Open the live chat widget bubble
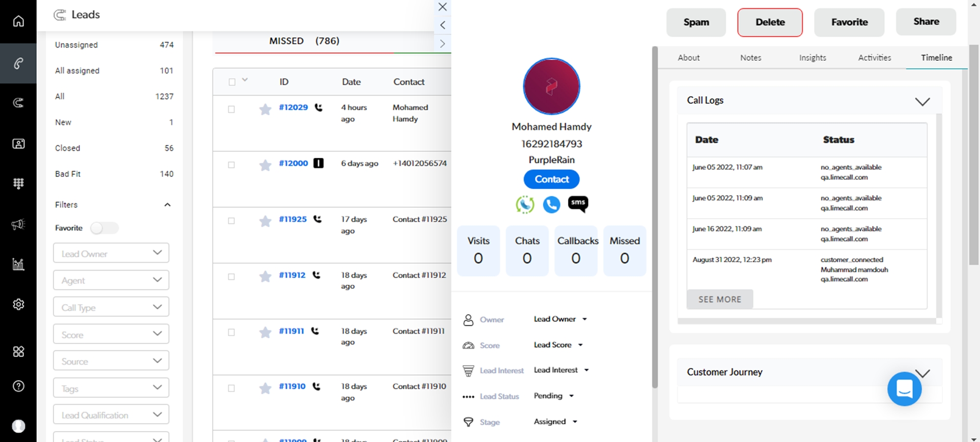 click(x=904, y=389)
